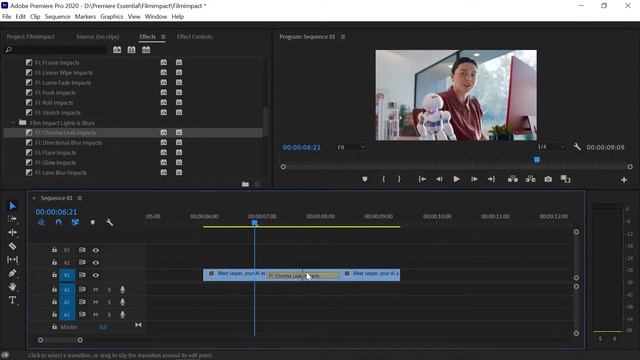Open zoom level Fit dropdown
The height and width of the screenshot is (360, 640).
(351, 147)
